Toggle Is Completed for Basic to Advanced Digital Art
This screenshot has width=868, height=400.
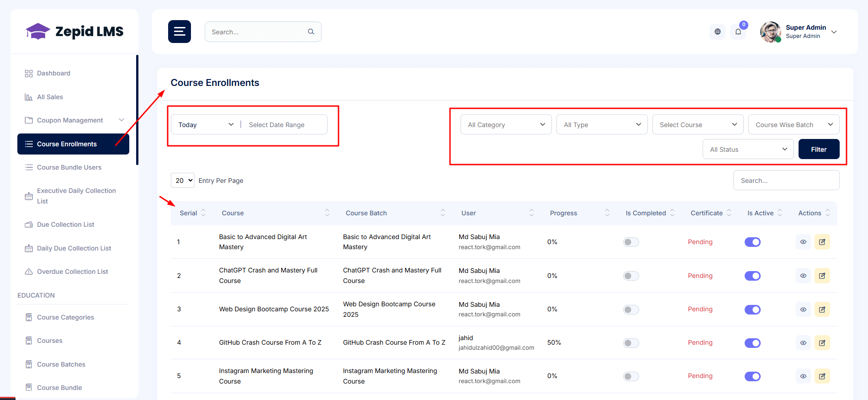631,242
